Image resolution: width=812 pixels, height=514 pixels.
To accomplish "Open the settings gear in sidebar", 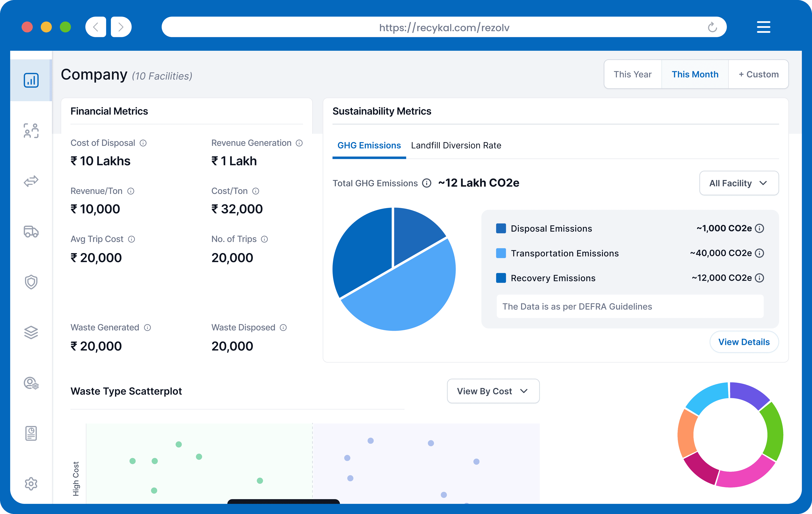I will tap(31, 484).
